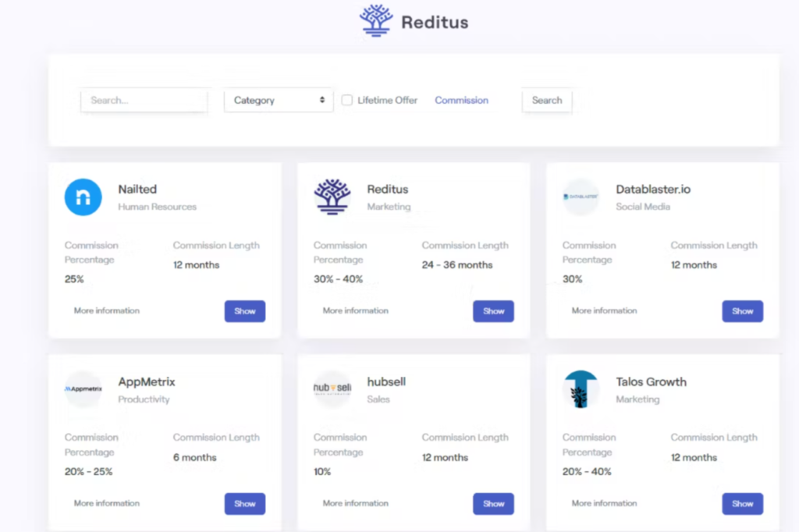This screenshot has height=532, width=799.
Task: Show the Datablaster.io offer
Action: 743,311
